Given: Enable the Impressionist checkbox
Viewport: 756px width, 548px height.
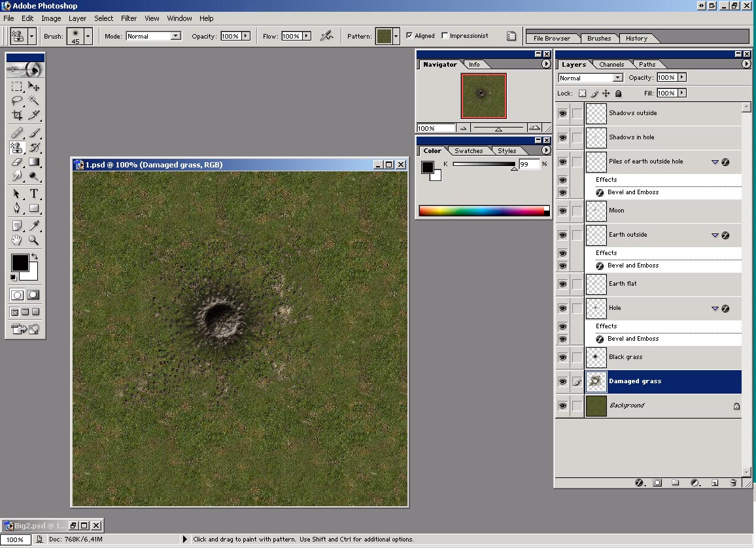Looking at the screenshot, I should point(445,36).
